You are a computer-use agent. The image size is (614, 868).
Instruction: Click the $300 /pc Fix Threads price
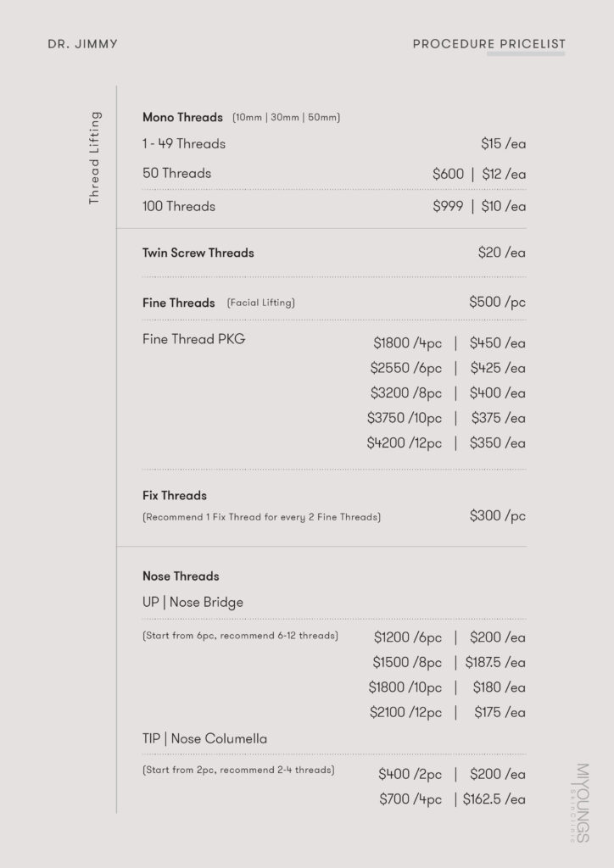tap(497, 516)
